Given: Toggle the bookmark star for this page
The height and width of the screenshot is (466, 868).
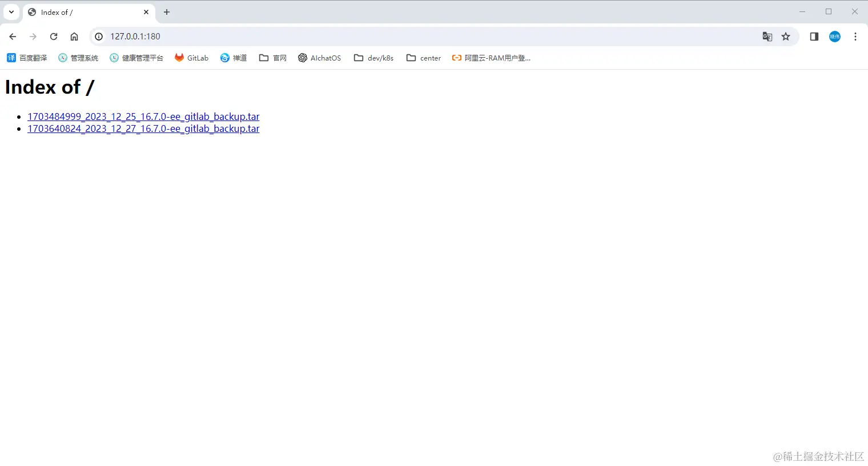Looking at the screenshot, I should (786, 36).
